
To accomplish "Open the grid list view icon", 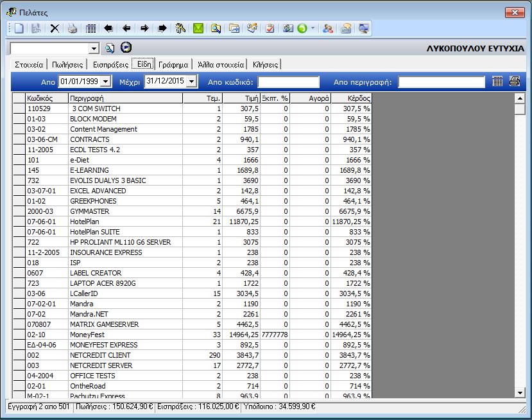I will [90, 28].
